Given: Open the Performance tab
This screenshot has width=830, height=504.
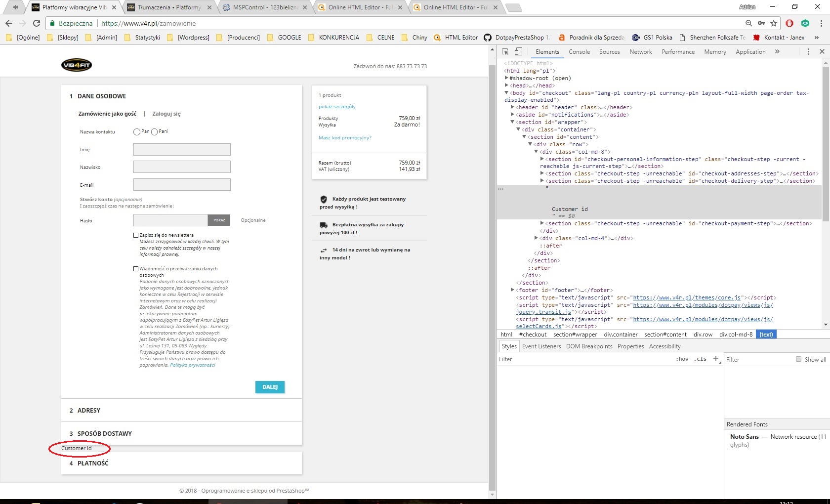Looking at the screenshot, I should [678, 52].
